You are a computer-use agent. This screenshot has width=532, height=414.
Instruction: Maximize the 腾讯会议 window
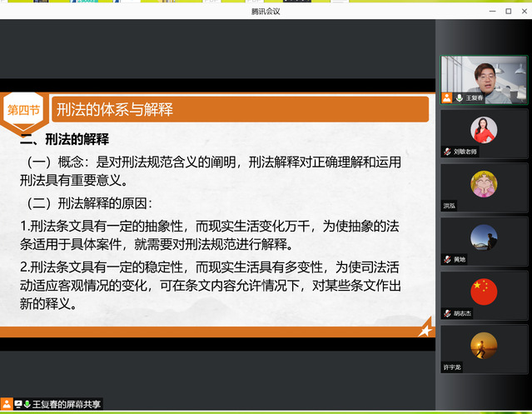click(x=508, y=11)
